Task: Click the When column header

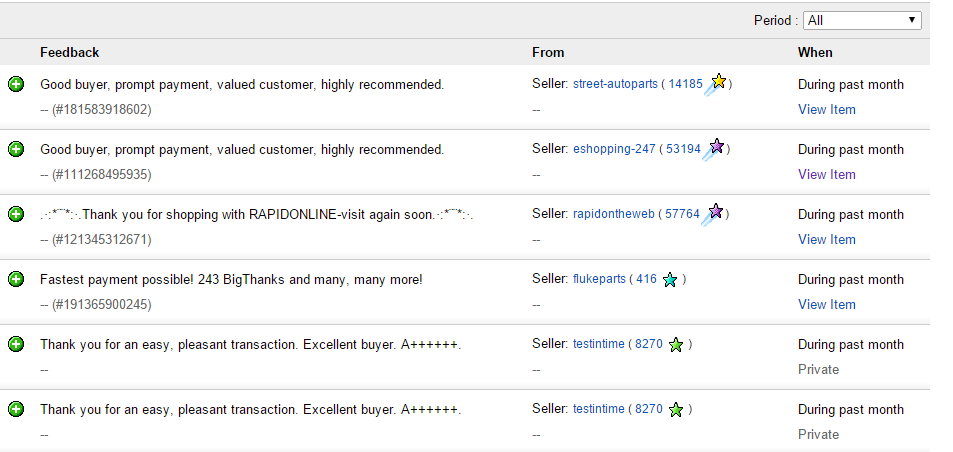Action: click(x=815, y=52)
